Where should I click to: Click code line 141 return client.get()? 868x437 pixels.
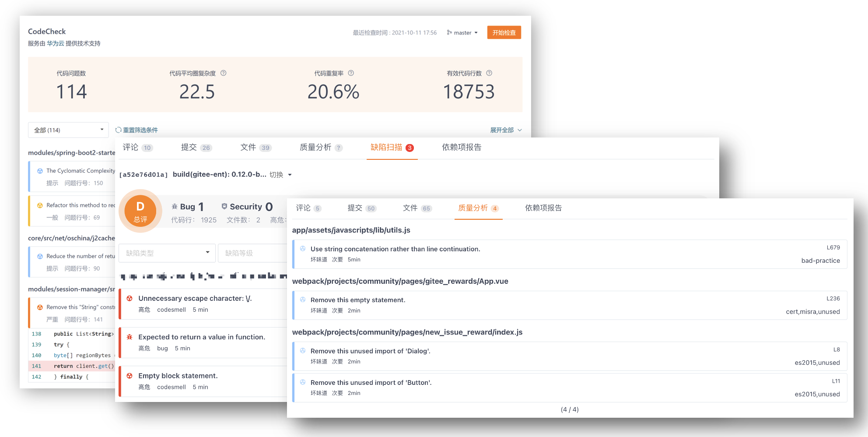(72, 366)
